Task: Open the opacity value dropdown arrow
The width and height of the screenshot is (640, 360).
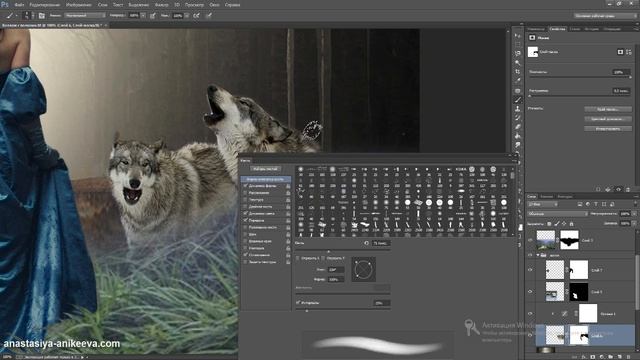Action: 143,16
